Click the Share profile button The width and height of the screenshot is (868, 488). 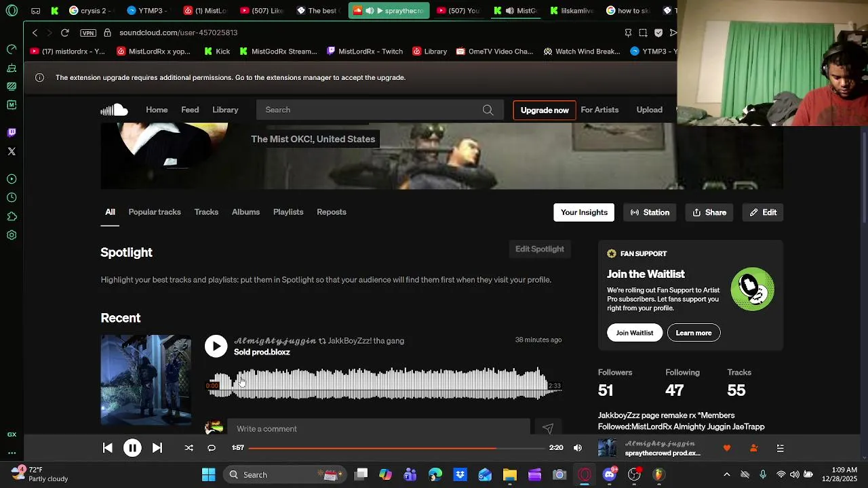pyautogui.click(x=709, y=212)
